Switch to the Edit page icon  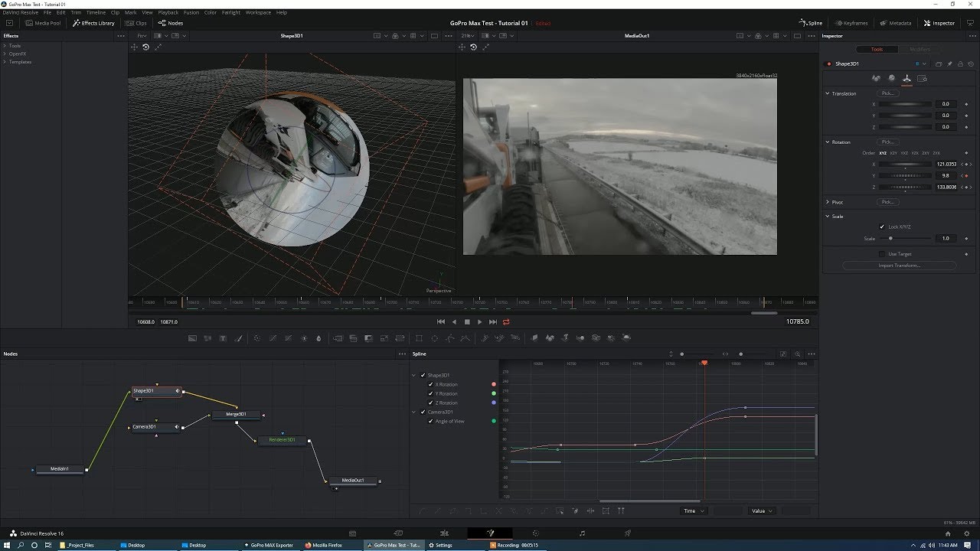[x=444, y=533]
